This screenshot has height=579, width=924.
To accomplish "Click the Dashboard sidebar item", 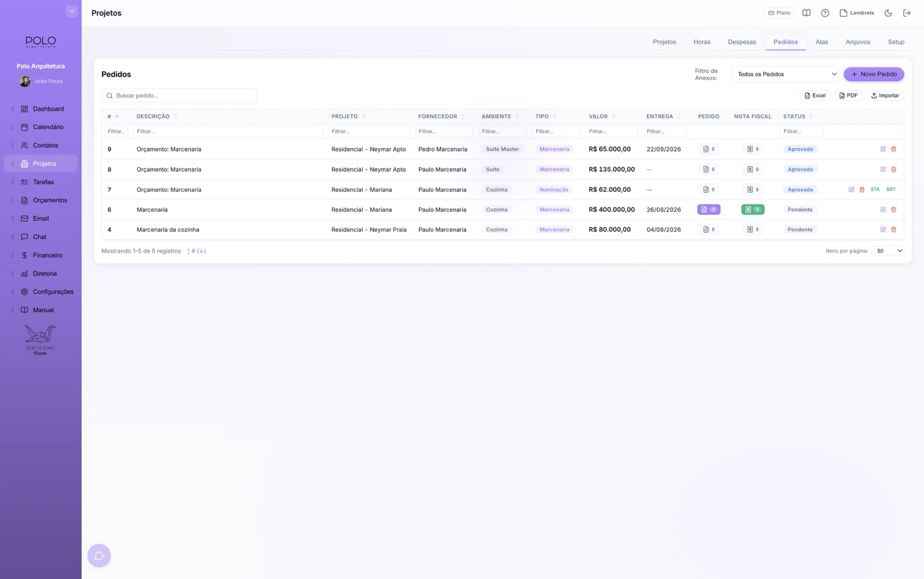I will [41, 109].
